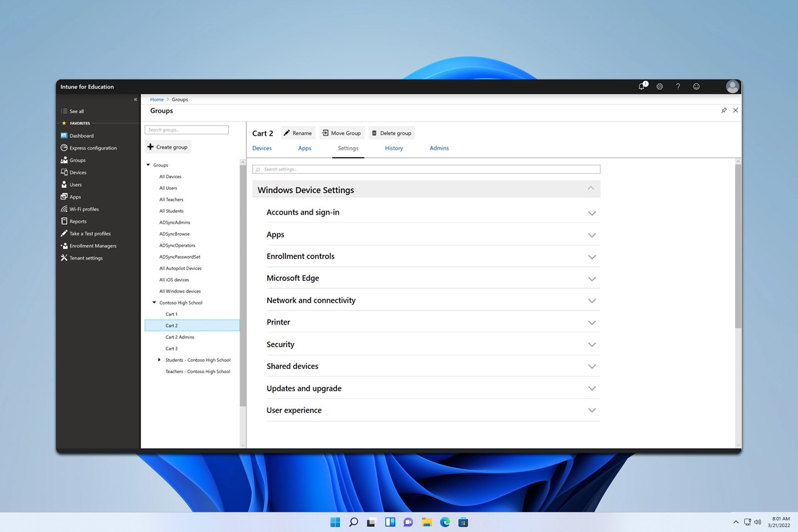Open the user account avatar

point(732,86)
